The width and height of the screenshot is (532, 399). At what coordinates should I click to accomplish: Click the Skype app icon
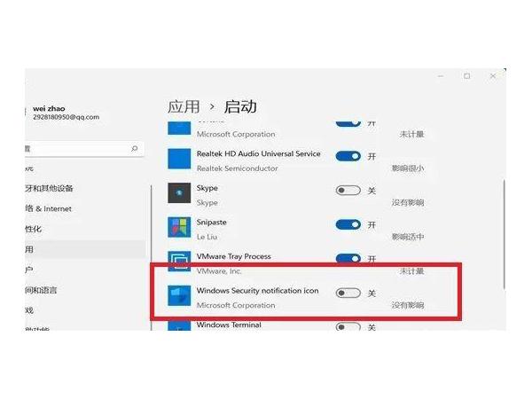coord(179,192)
